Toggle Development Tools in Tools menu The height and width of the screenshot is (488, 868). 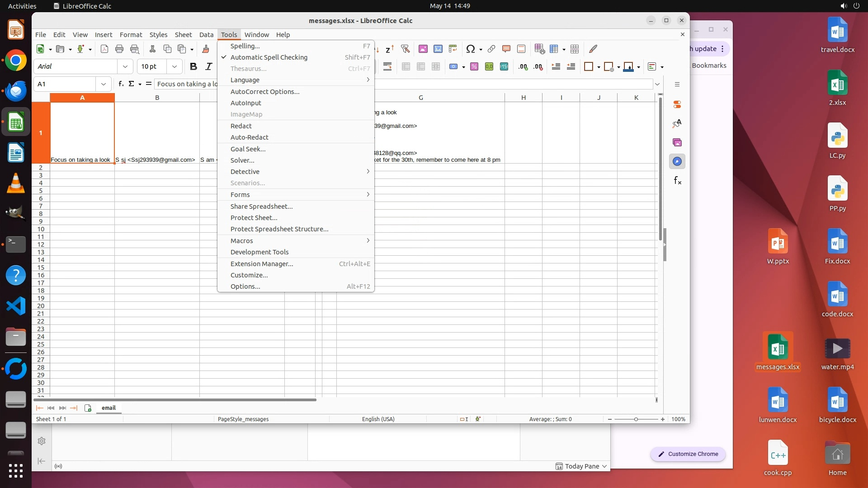pos(259,252)
